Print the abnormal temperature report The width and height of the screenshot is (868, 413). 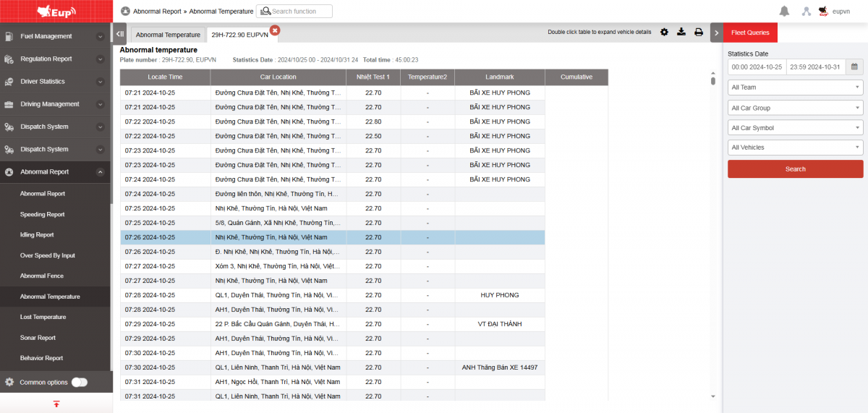pyautogui.click(x=699, y=32)
